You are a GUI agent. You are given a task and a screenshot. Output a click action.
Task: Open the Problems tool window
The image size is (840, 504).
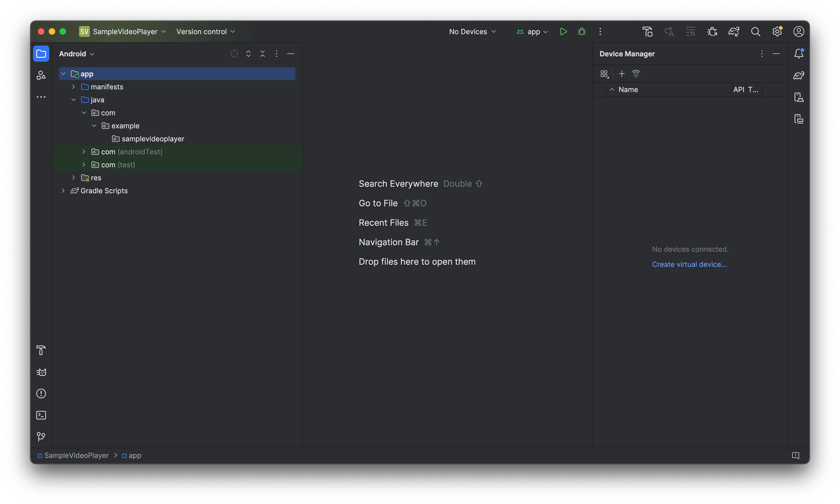[41, 393]
